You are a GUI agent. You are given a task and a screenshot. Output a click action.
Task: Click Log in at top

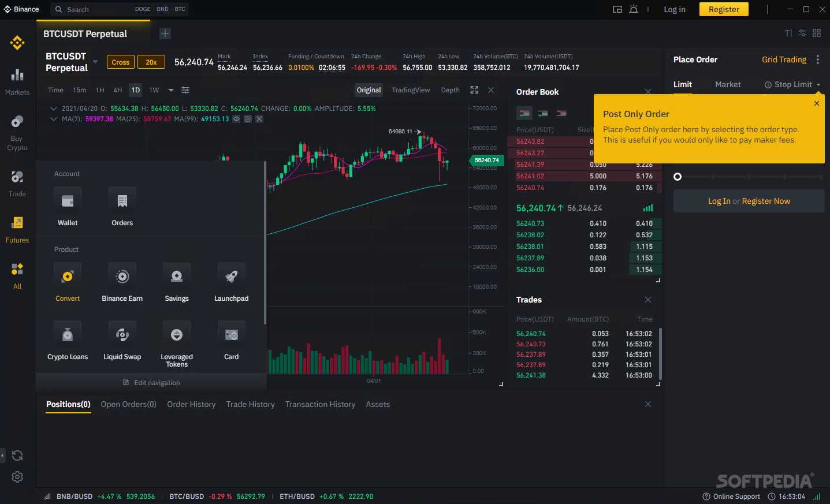675,9
